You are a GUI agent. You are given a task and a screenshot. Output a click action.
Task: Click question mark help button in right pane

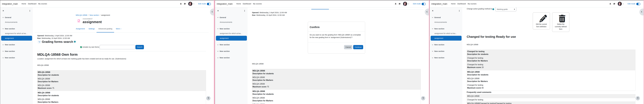[x=638, y=98]
